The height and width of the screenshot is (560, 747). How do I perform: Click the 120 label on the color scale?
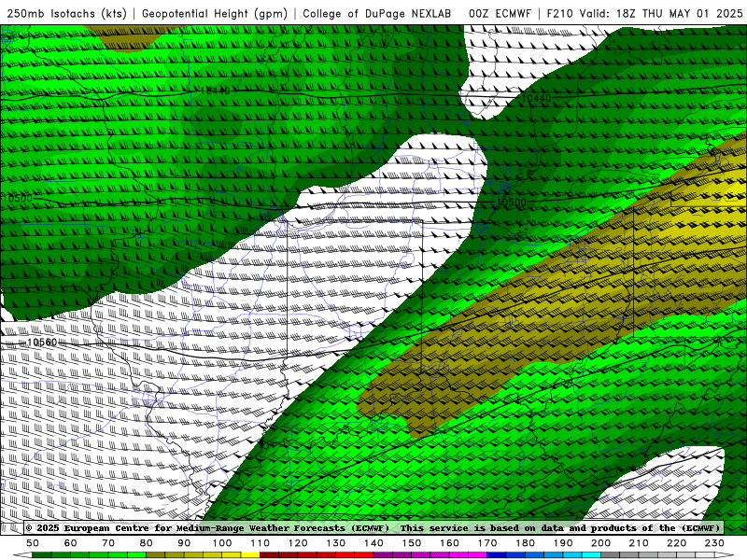click(x=298, y=543)
